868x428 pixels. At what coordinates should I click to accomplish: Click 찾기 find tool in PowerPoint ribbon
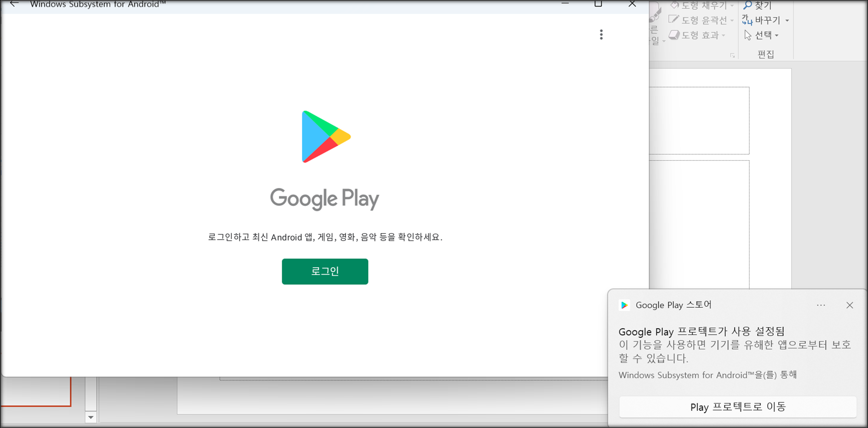pos(758,5)
